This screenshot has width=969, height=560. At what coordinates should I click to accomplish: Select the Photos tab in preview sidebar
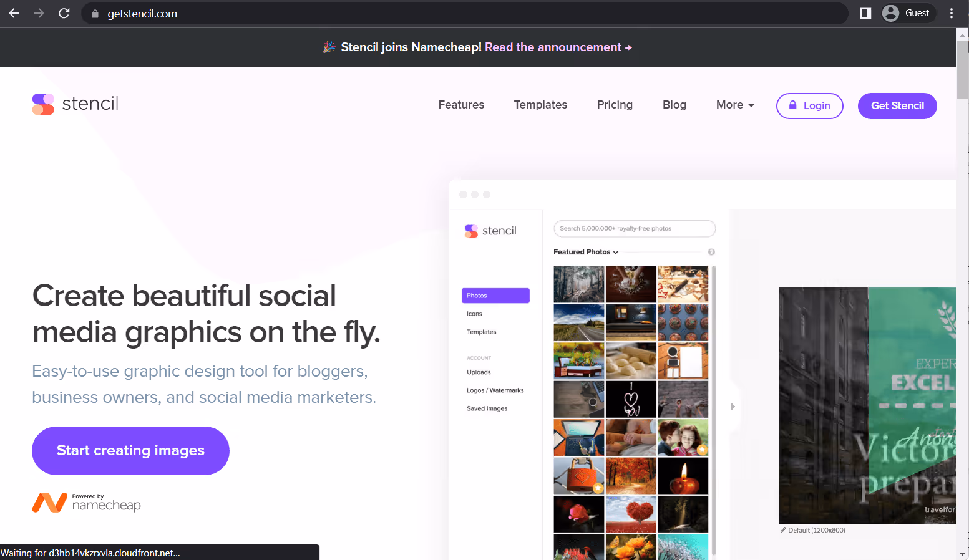pyautogui.click(x=495, y=296)
